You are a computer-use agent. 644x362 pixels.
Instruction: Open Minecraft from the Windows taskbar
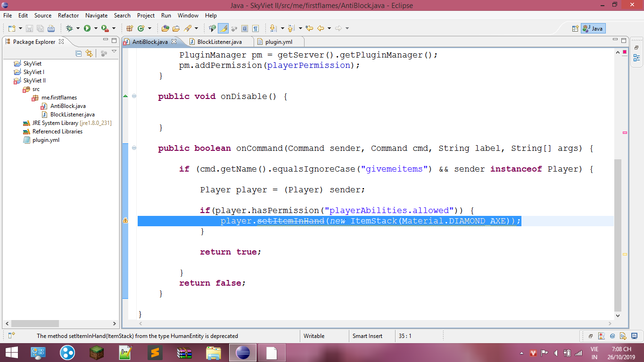pos(97,353)
